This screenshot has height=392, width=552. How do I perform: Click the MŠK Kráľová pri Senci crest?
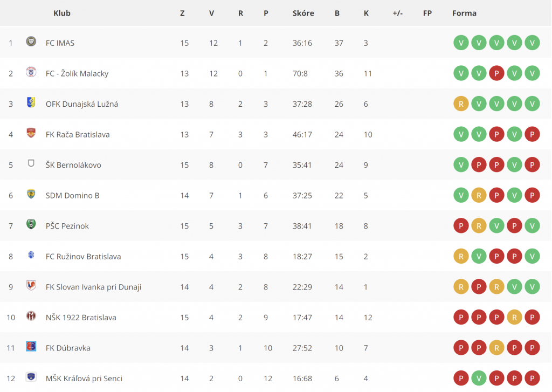pyautogui.click(x=31, y=377)
